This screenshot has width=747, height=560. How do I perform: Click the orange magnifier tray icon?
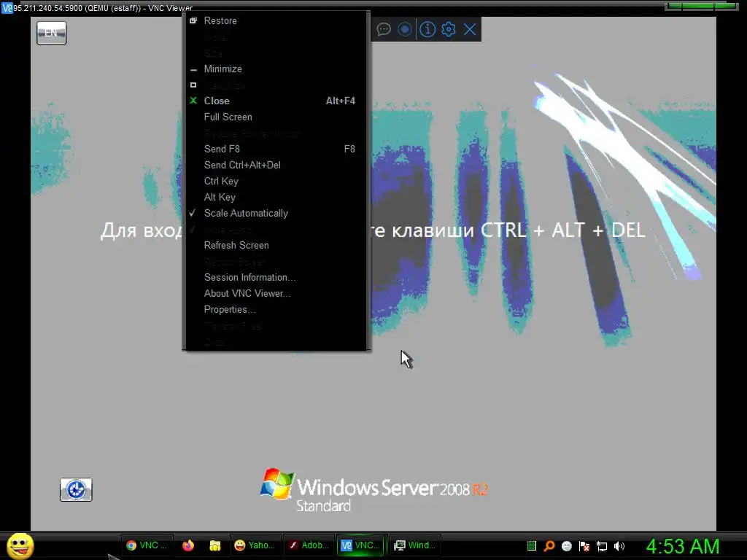(549, 545)
